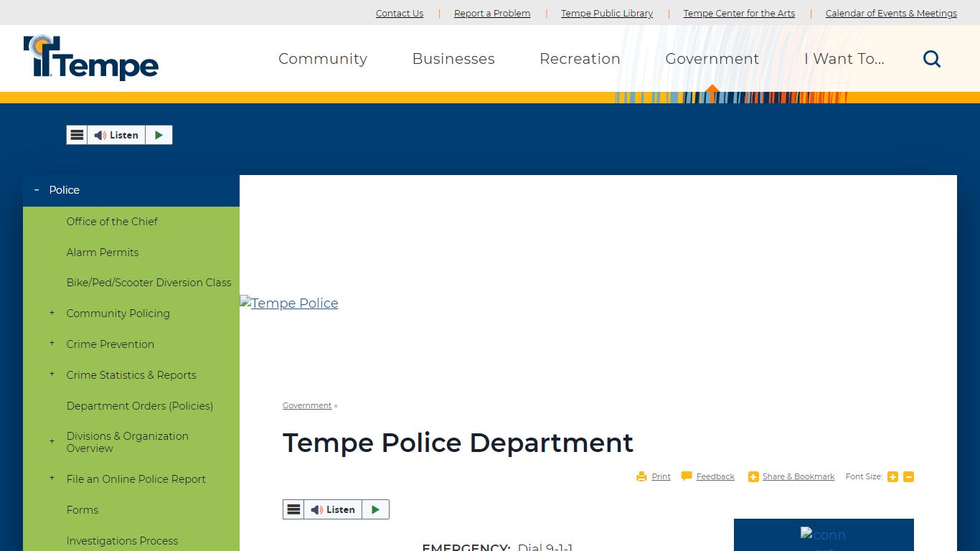Viewport: 980px width, 551px height.
Task: Click the Share & Bookmark plus icon
Action: pyautogui.click(x=753, y=477)
